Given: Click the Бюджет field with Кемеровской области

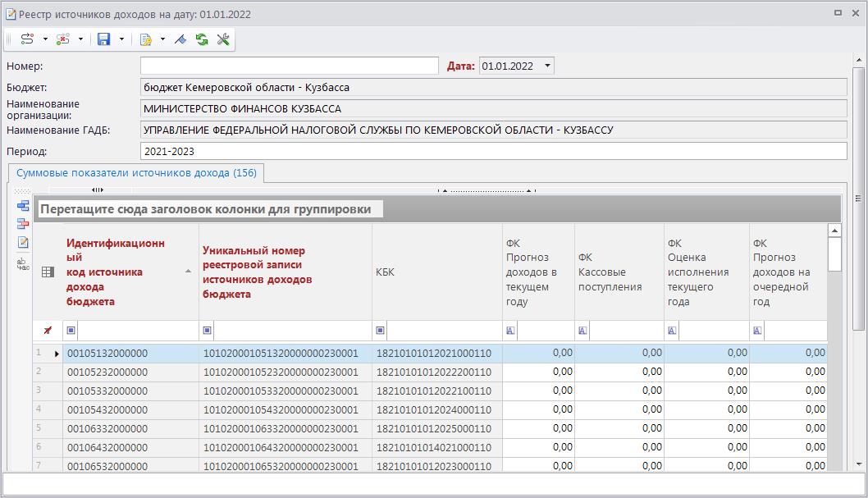Looking at the screenshot, I should [494, 88].
